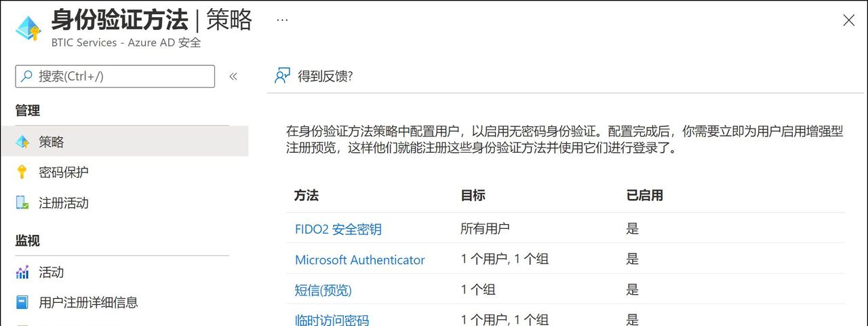Open the FIDO2 安全密钥 method link

click(x=338, y=229)
